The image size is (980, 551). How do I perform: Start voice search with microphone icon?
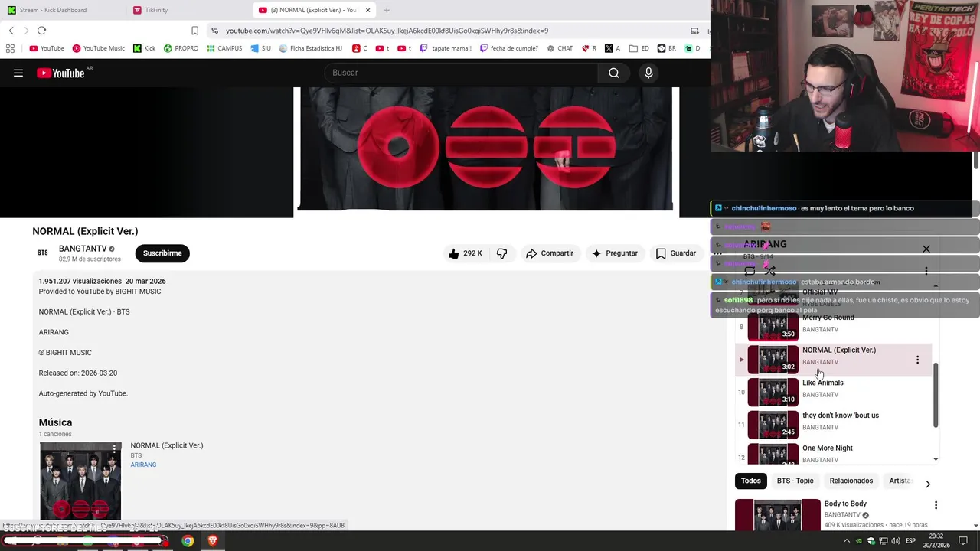(x=648, y=73)
